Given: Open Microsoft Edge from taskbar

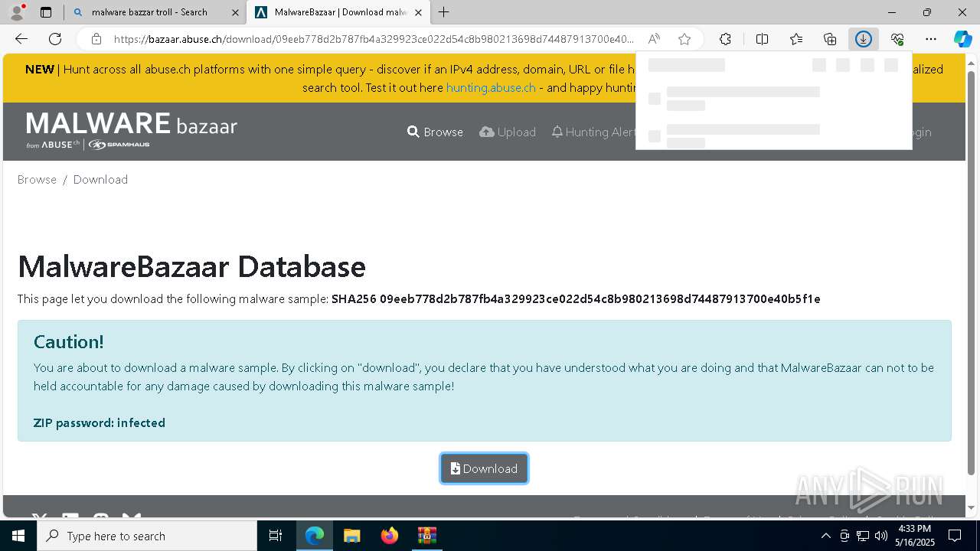Looking at the screenshot, I should [315, 536].
